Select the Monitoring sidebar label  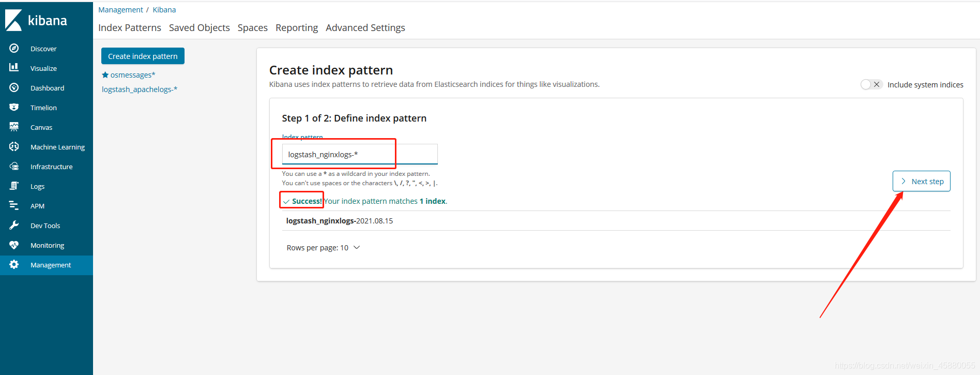[47, 245]
